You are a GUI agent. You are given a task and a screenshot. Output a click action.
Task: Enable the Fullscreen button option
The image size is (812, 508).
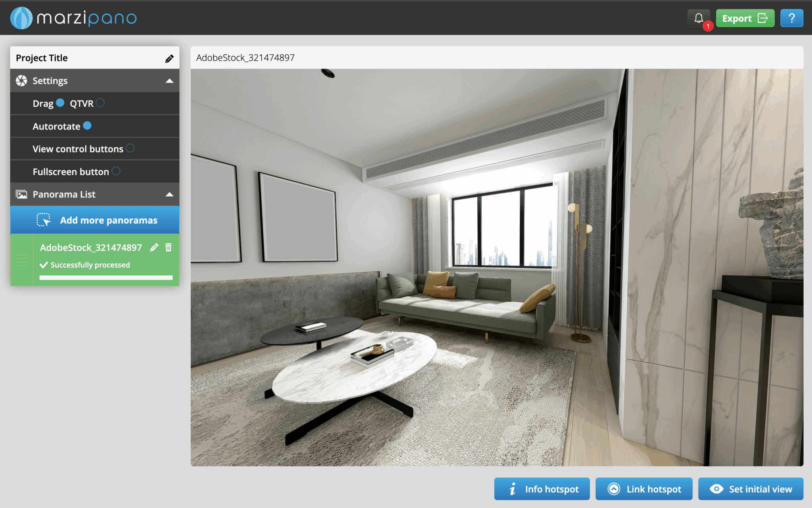(x=116, y=171)
